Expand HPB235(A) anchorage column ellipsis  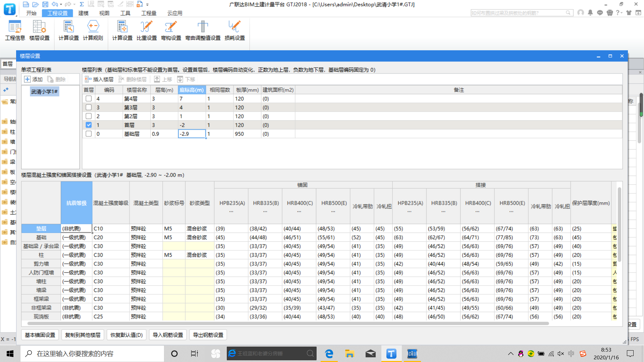[x=231, y=212]
